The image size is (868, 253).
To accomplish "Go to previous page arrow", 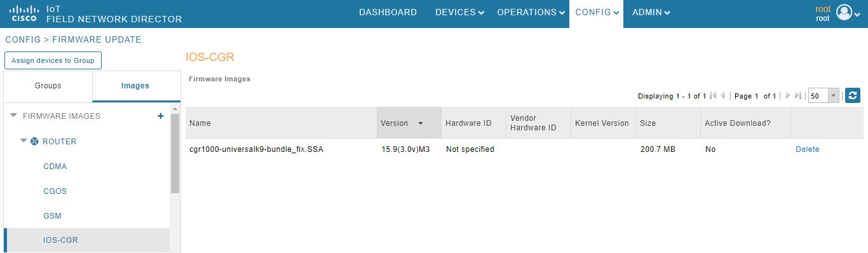I will click(722, 96).
